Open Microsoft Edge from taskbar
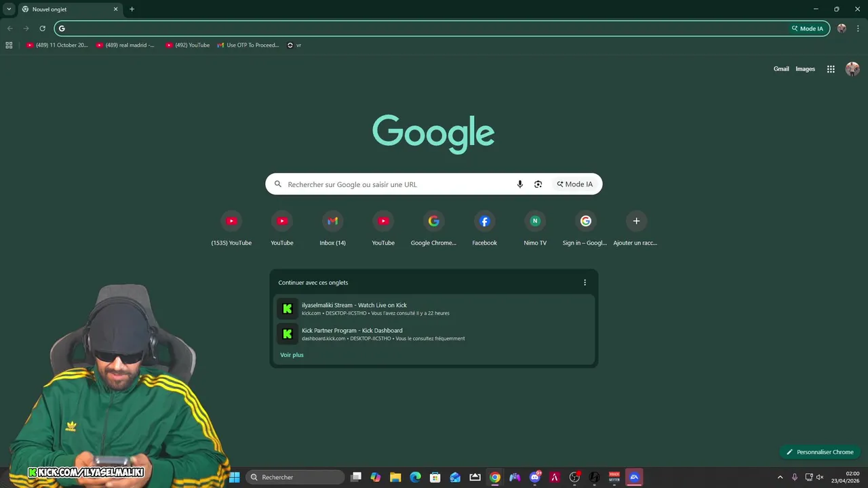 [416, 477]
